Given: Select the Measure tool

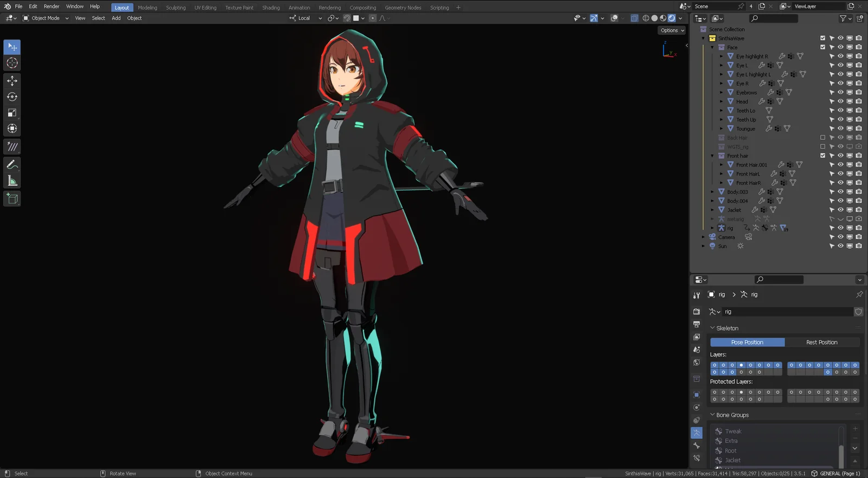Looking at the screenshot, I should (12, 181).
